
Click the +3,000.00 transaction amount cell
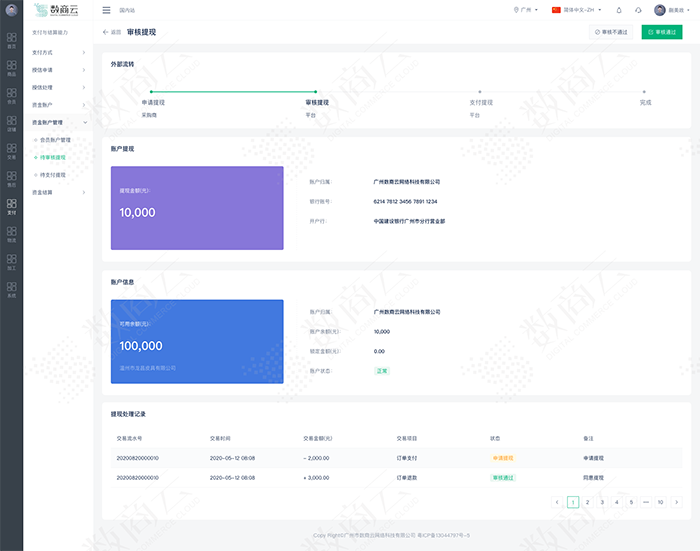click(x=316, y=478)
